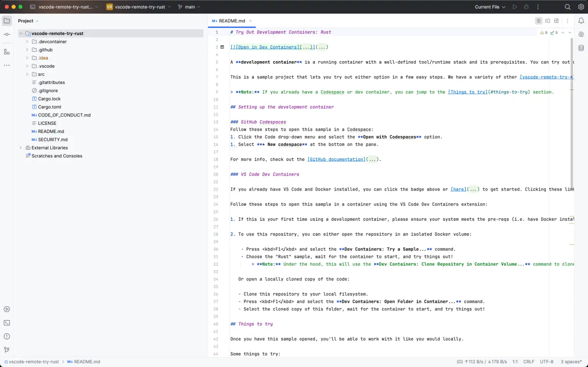Open the Commit tool window

coord(7,34)
